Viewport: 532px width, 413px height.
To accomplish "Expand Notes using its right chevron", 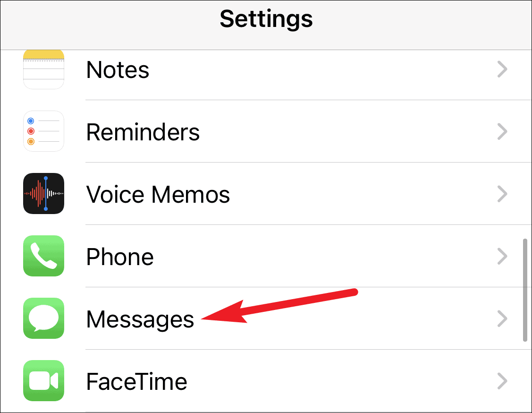I will (502, 69).
